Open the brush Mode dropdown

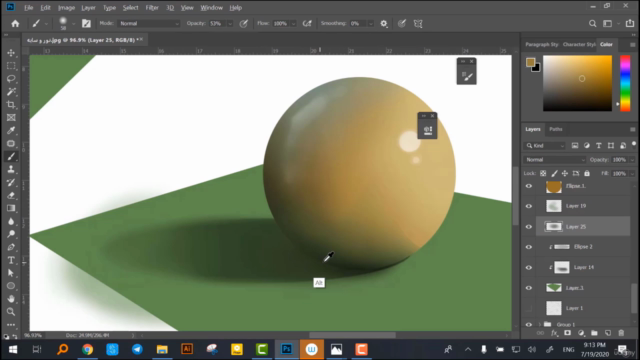(149, 24)
